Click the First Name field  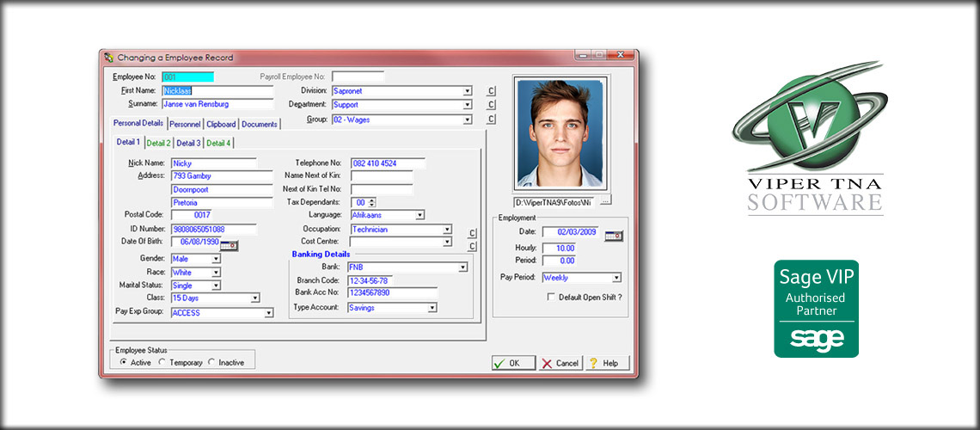(x=217, y=91)
